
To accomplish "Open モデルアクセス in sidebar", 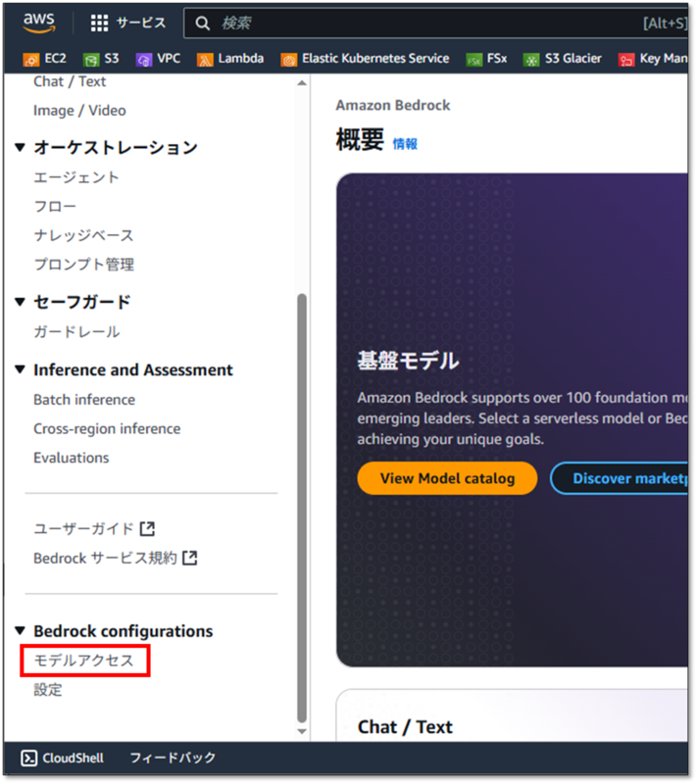I will [83, 661].
